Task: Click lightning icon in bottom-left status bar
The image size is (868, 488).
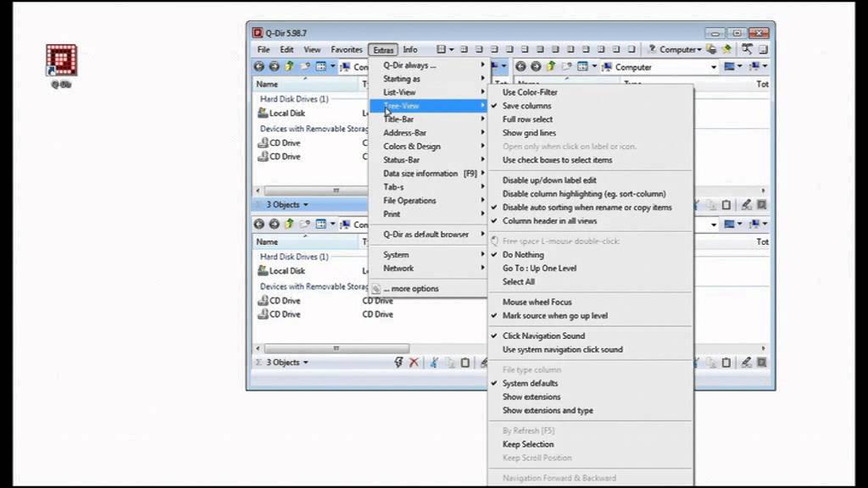Action: pos(398,363)
